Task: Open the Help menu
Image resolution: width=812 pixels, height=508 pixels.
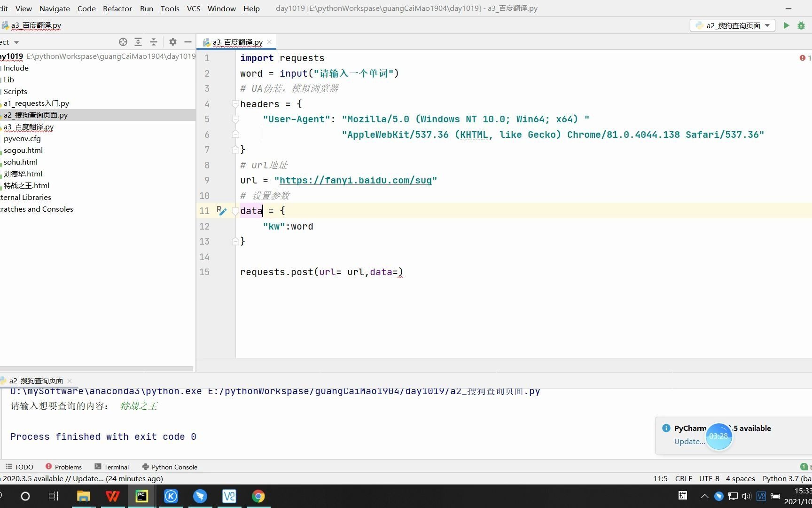Action: pos(251,8)
